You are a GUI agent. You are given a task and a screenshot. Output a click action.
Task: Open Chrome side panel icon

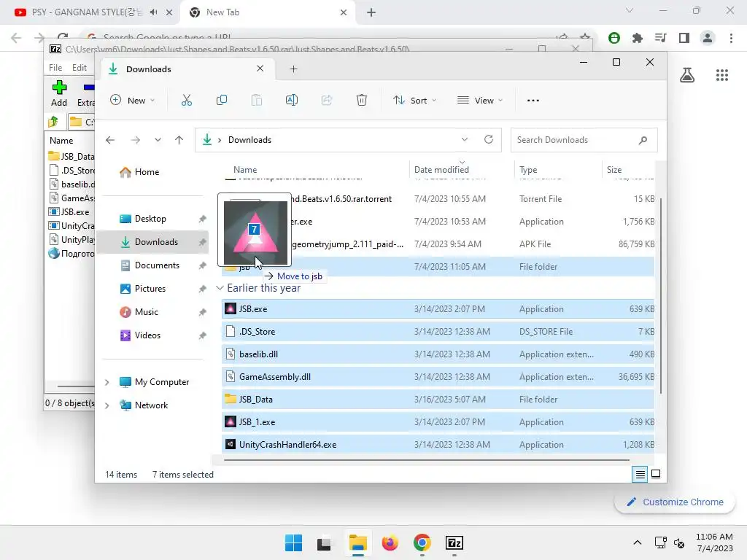(684, 38)
